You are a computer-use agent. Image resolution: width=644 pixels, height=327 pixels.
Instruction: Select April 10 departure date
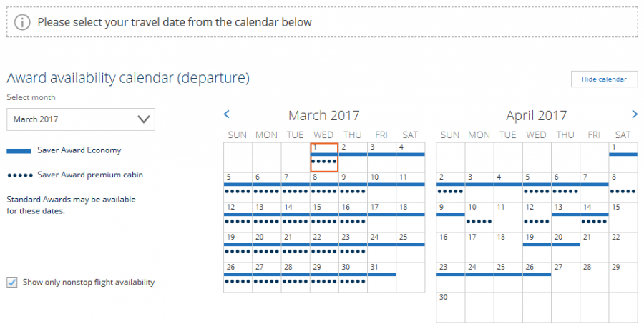tap(479, 217)
